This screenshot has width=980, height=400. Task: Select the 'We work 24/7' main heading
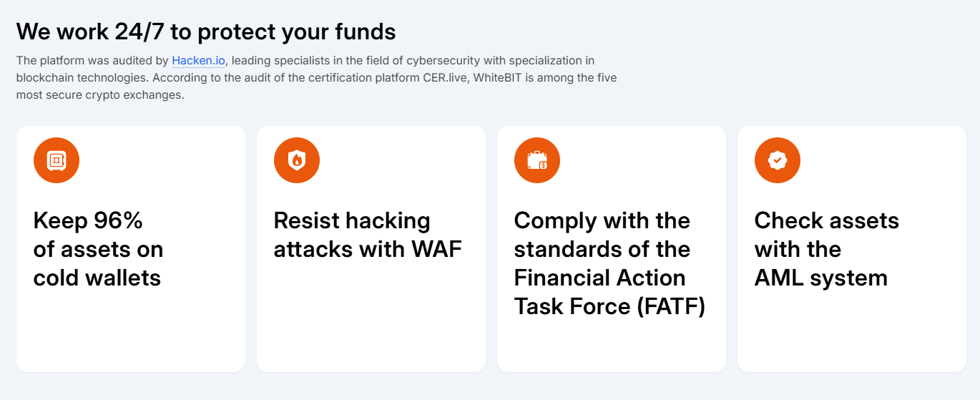tap(206, 31)
